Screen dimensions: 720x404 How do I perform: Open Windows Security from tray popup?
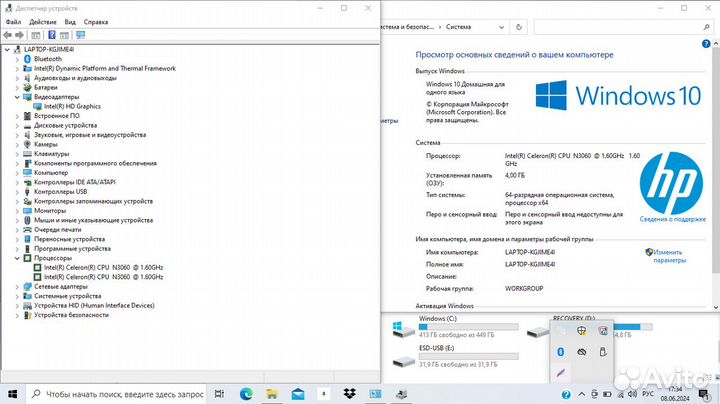[x=582, y=331]
